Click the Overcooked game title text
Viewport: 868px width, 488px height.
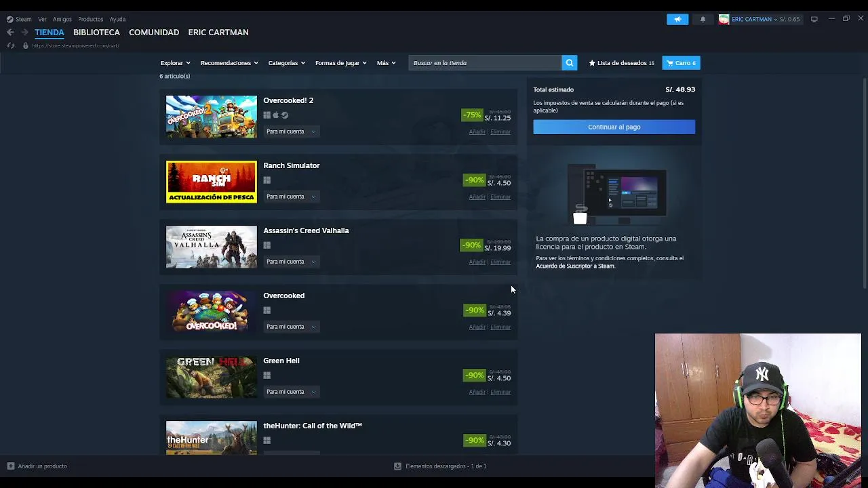click(284, 296)
